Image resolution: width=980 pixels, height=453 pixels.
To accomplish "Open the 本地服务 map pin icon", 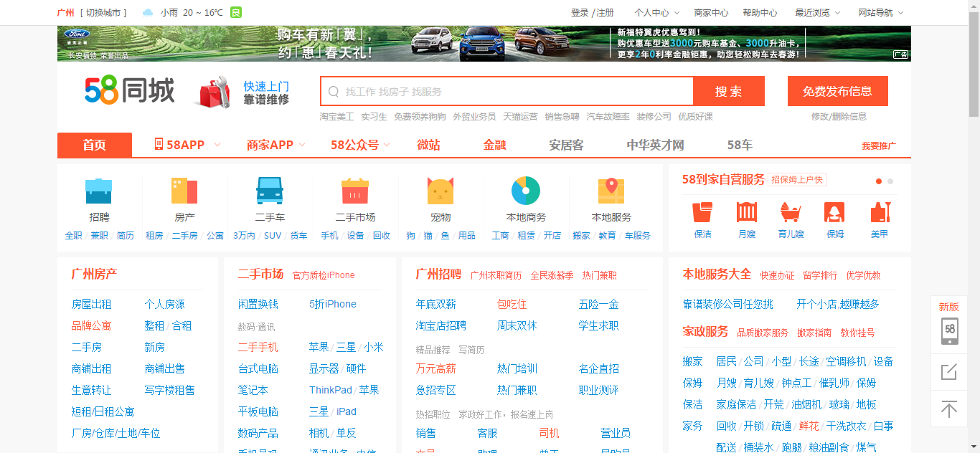I will (x=611, y=191).
